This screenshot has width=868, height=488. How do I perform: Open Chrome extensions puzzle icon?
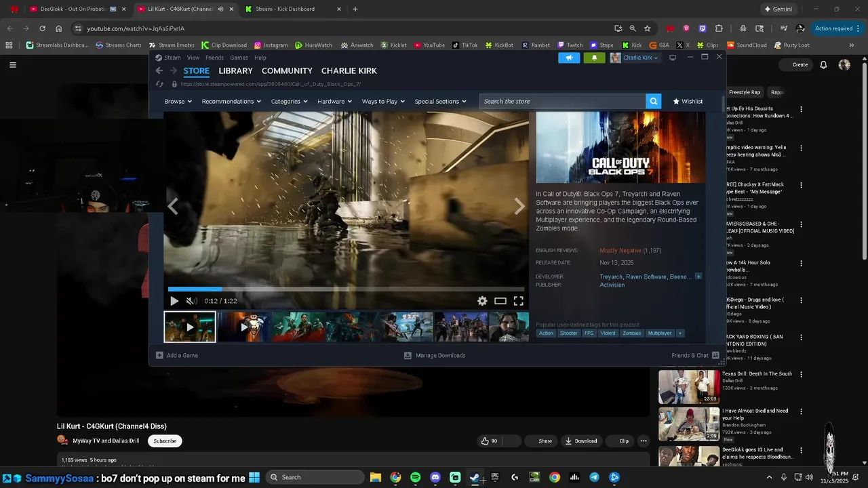(x=719, y=28)
